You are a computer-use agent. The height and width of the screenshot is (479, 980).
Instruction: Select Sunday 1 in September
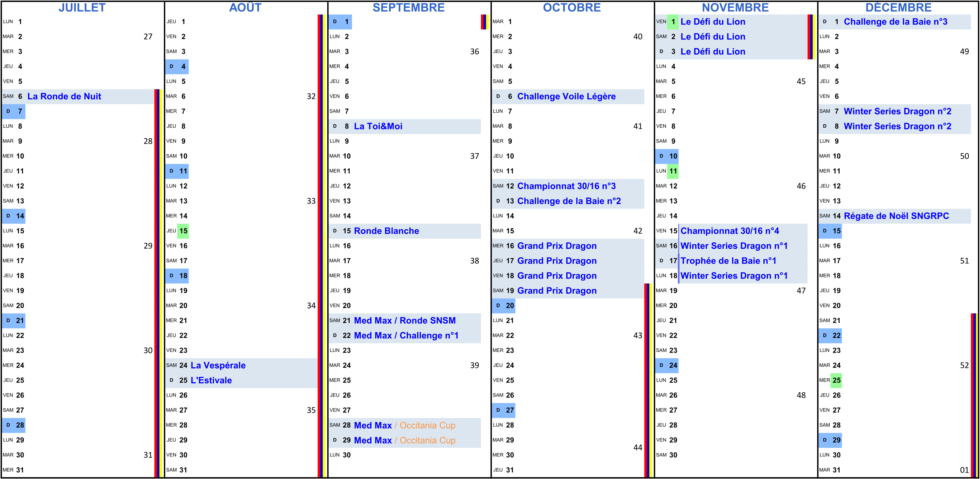coord(340,22)
